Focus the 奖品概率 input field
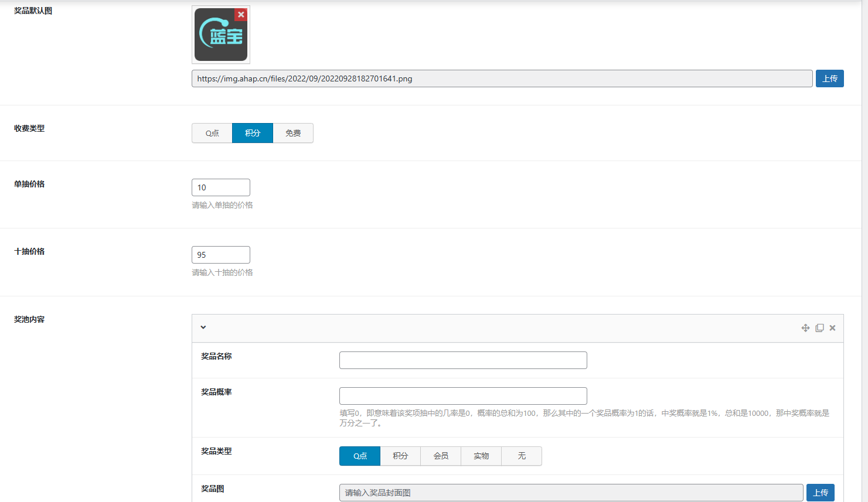This screenshot has height=502, width=868. coord(463,396)
